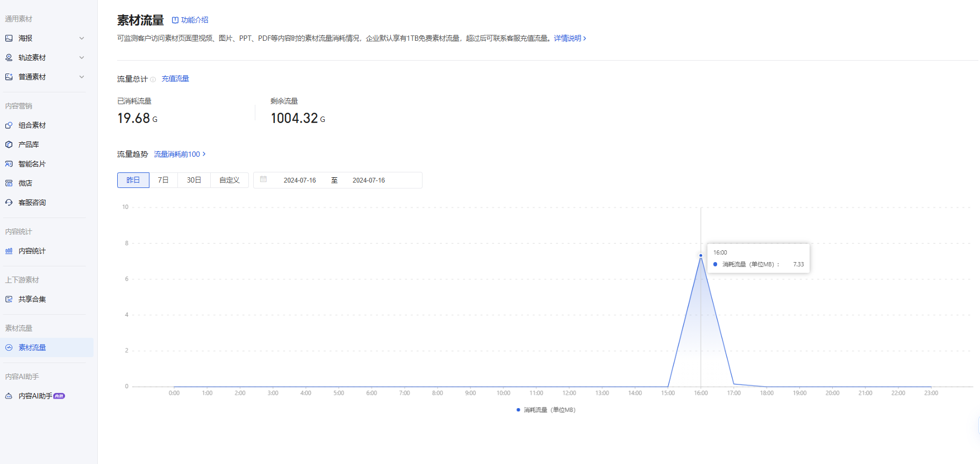
Task: Click the 1004.32 remaining traffic value
Action: click(x=294, y=118)
